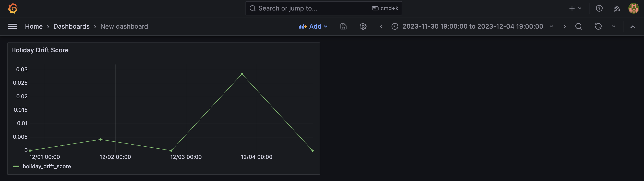Open dashboard settings gear icon
This screenshot has height=181, width=644.
(363, 27)
